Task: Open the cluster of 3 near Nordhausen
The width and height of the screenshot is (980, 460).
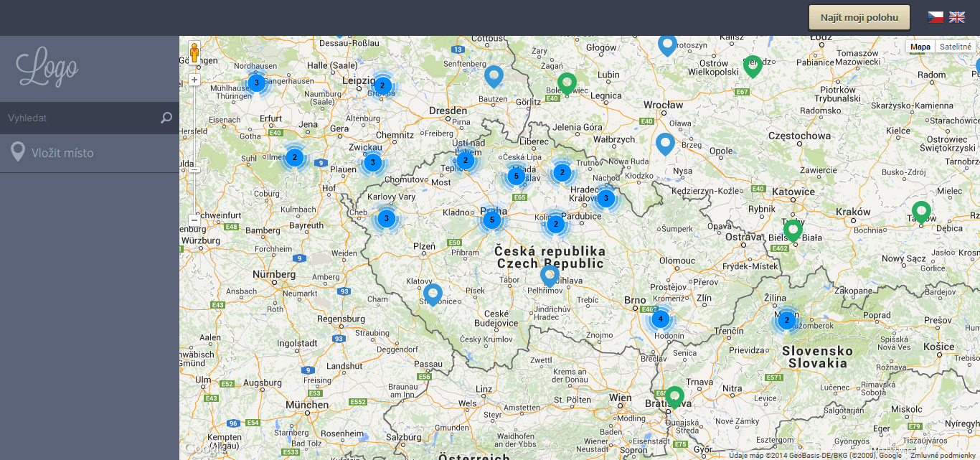Action: click(x=257, y=83)
